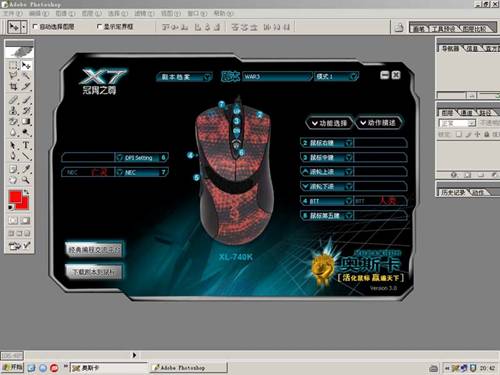The image size is (500, 375).
Task: Select the Lasso tool
Action: [13, 76]
